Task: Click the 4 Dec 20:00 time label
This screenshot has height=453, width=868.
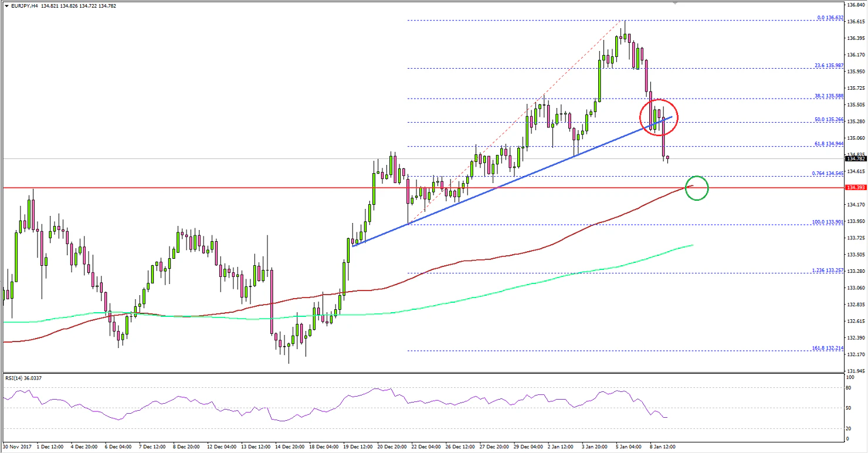Action: (x=84, y=447)
